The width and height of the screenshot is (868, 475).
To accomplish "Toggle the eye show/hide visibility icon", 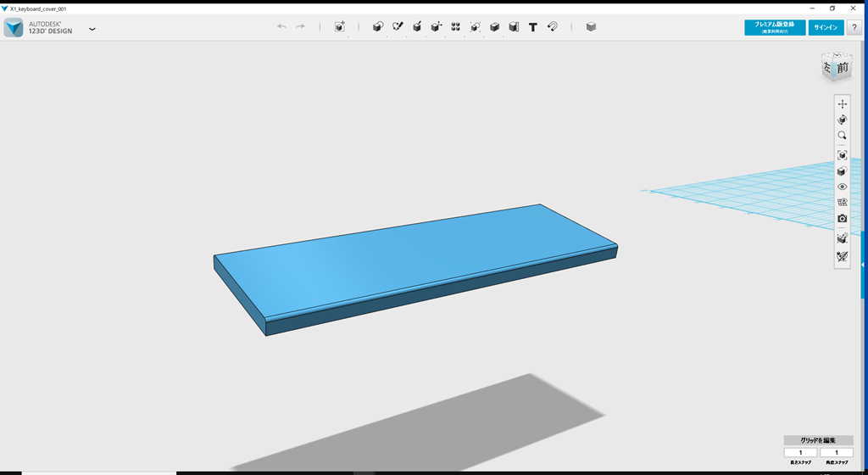I will (842, 187).
